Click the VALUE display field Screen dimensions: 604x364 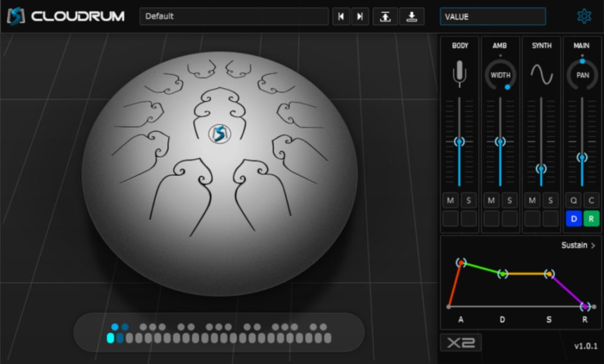coord(493,17)
